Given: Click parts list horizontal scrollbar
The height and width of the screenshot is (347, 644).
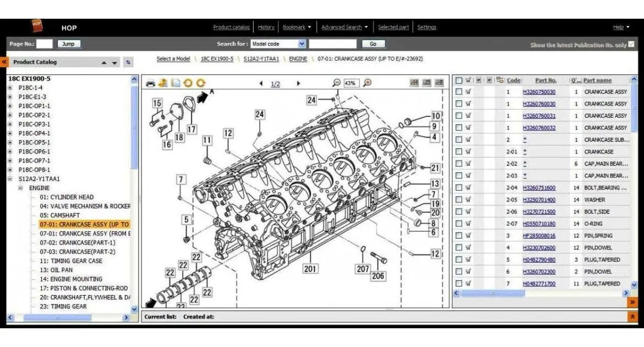Looking at the screenshot, I should [x=493, y=293].
